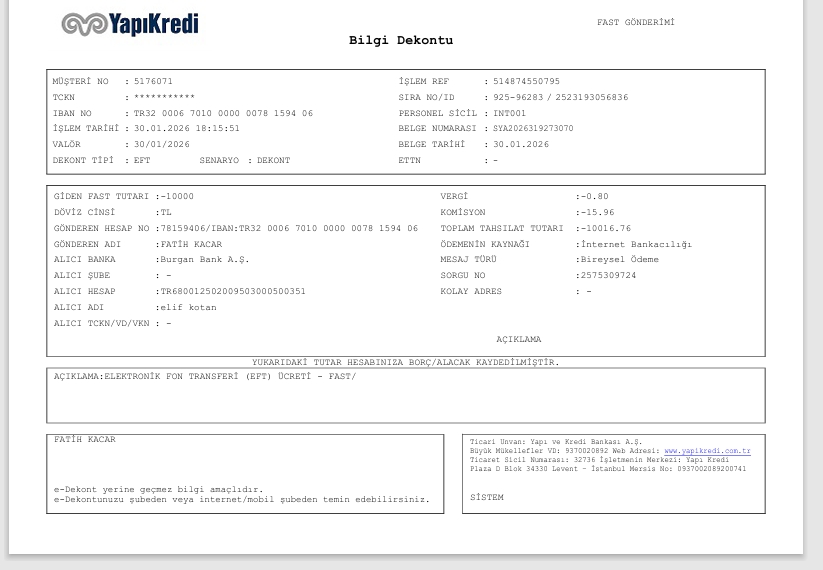Click the Belge Numarası SYA2026319273070
This screenshot has height=570, width=823.
[x=533, y=128]
